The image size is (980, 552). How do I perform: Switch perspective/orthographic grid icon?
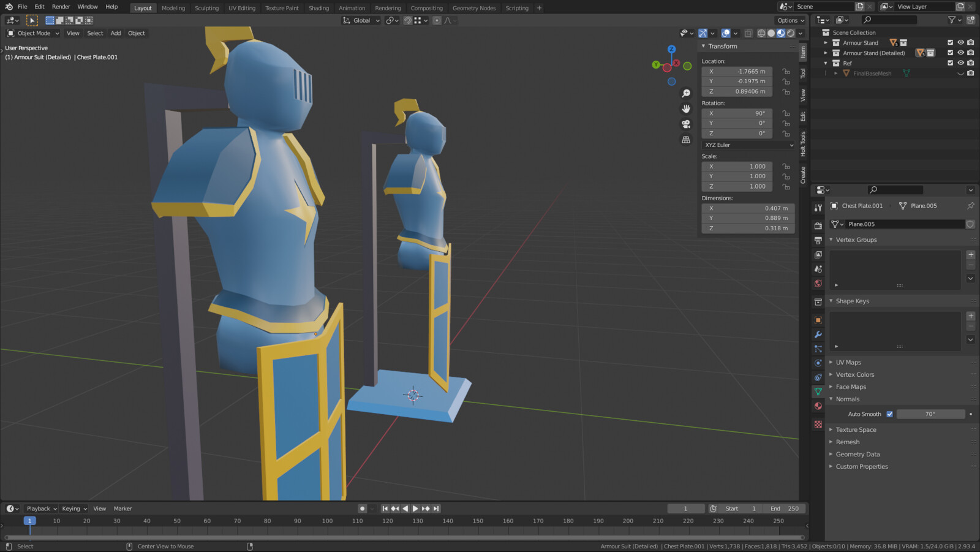[686, 140]
